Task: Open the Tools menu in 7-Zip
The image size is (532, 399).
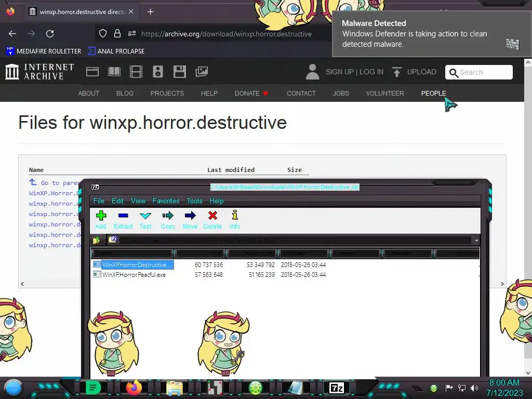Action: click(194, 201)
